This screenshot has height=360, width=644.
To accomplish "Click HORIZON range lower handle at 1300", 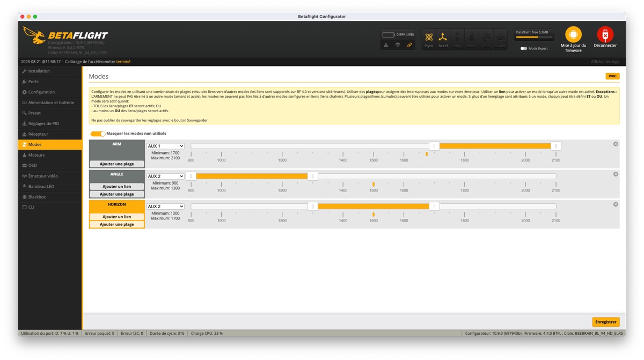I will point(312,206).
